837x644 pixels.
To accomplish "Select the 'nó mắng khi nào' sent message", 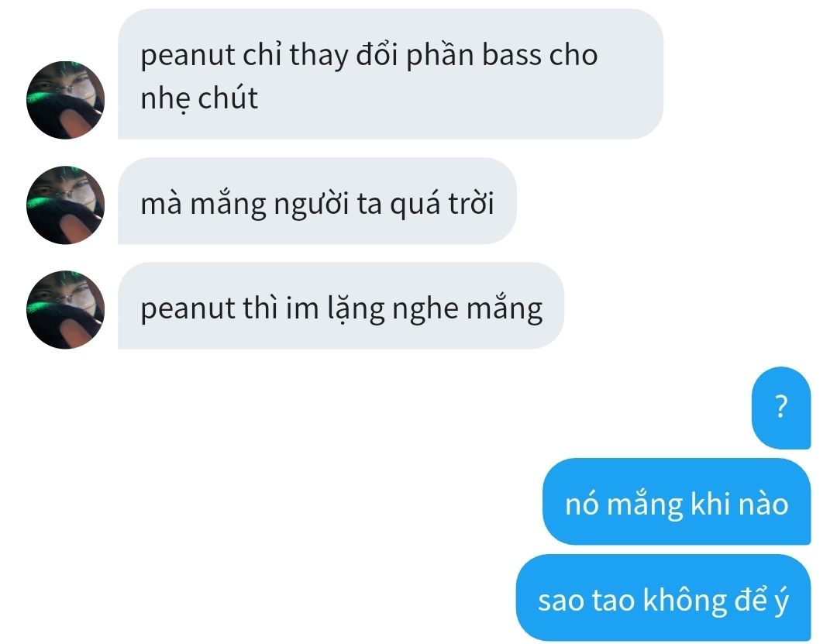I will coord(677,501).
